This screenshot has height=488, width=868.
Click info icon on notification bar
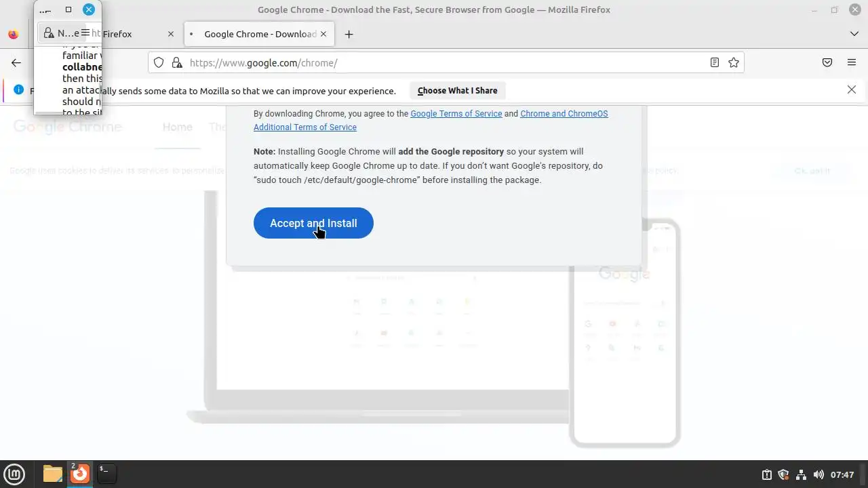[x=19, y=90]
